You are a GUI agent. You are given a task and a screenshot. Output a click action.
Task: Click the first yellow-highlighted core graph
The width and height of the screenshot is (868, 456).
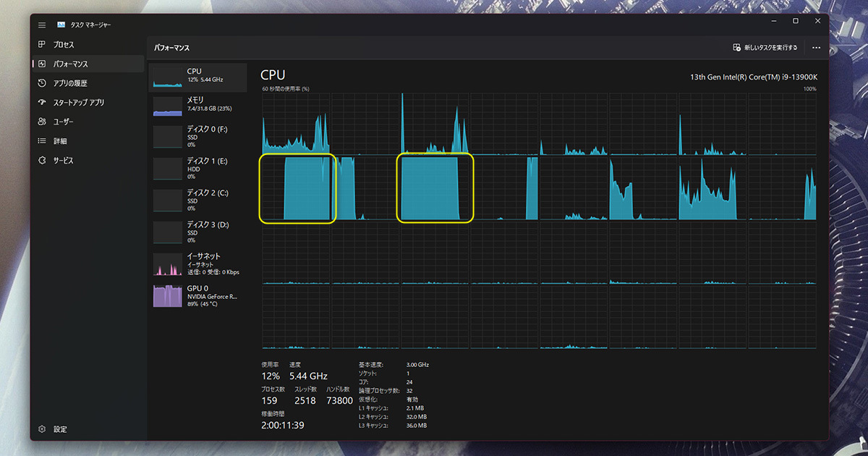pyautogui.click(x=297, y=188)
